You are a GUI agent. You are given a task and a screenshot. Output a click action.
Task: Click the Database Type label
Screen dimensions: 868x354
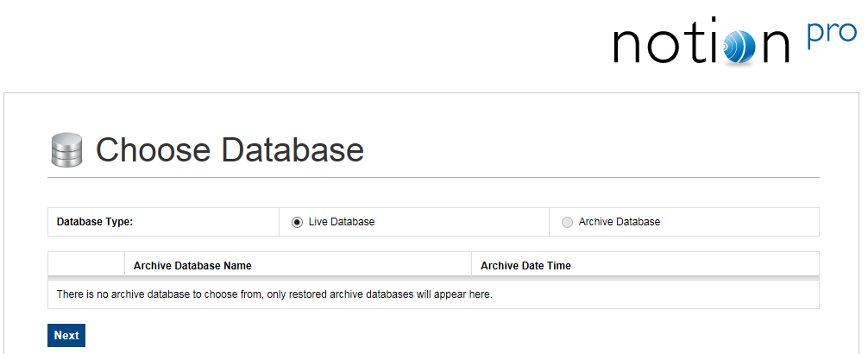pyautogui.click(x=95, y=222)
